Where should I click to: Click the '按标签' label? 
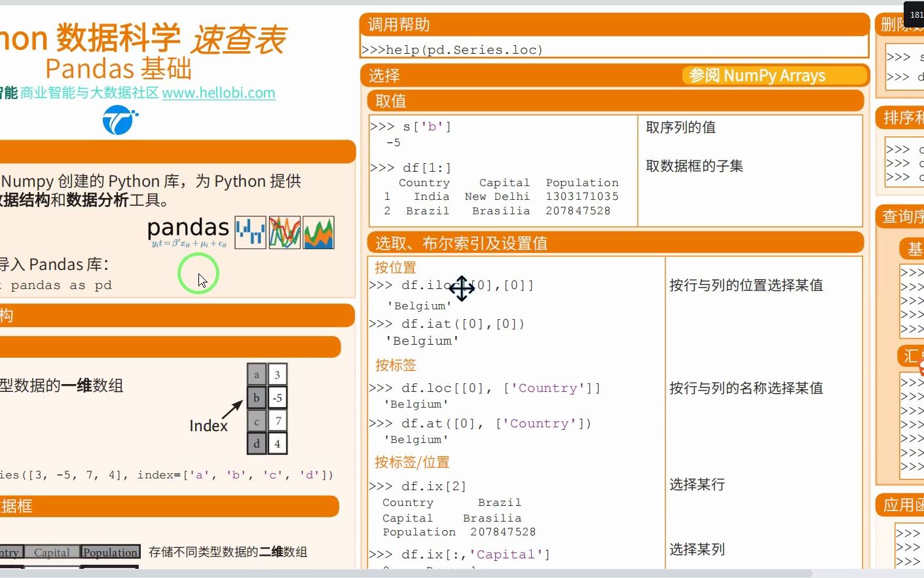(396, 365)
